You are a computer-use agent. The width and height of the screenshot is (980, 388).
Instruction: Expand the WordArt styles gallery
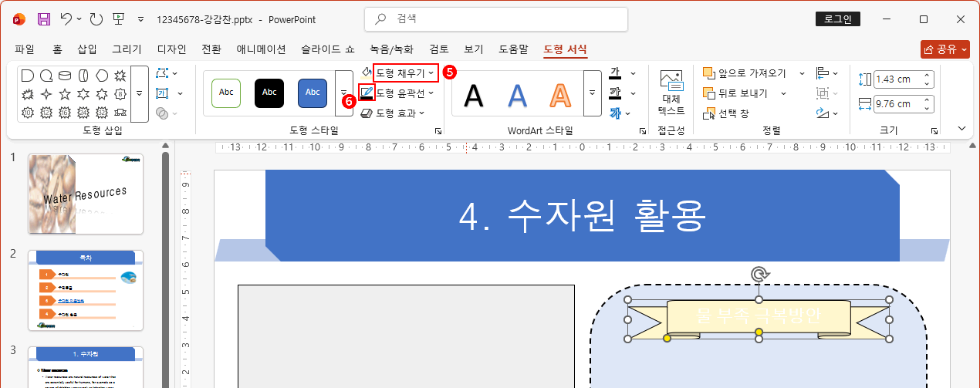pyautogui.click(x=593, y=94)
